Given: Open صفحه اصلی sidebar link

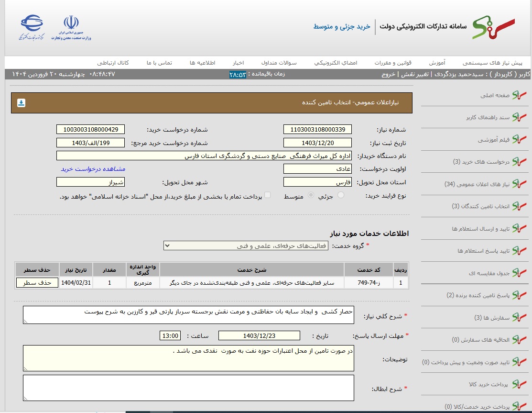Looking at the screenshot, I should pos(495,95).
